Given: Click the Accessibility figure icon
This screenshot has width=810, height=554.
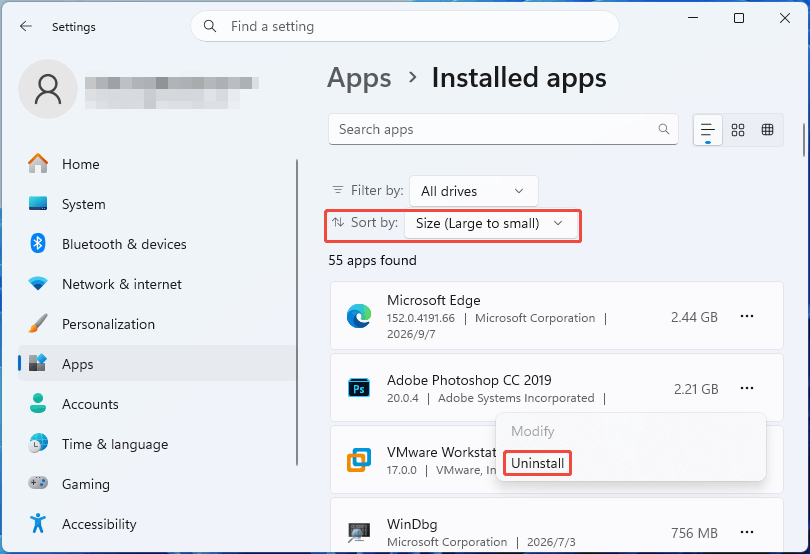Looking at the screenshot, I should (x=38, y=523).
